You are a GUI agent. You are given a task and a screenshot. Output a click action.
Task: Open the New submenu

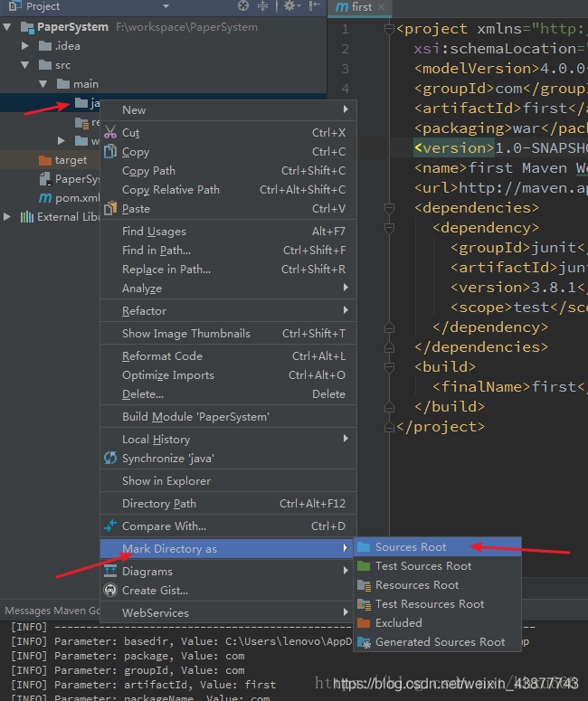tap(229, 110)
